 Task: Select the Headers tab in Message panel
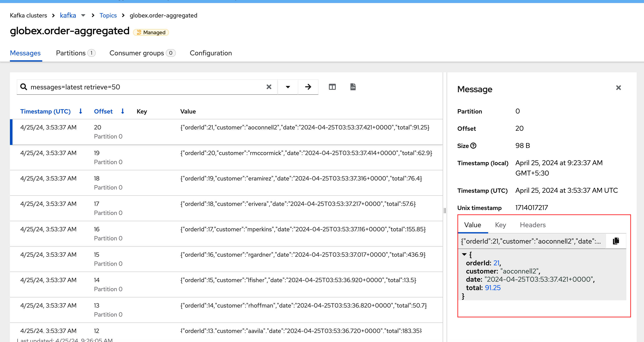pyautogui.click(x=533, y=225)
